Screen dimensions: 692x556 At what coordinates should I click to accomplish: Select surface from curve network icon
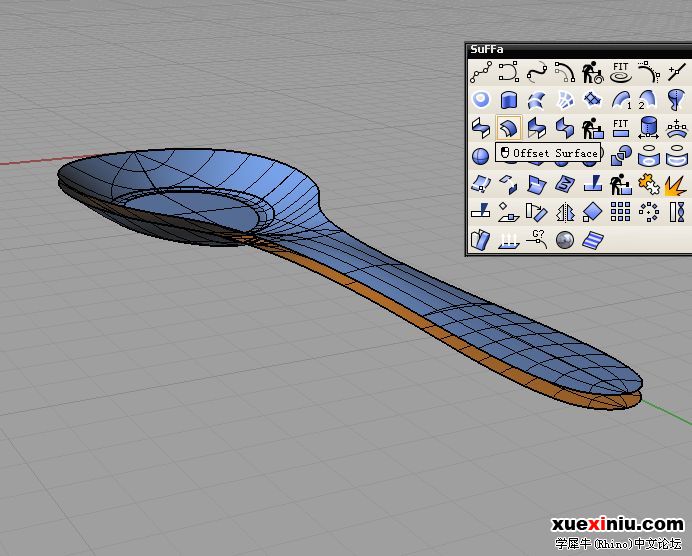pos(564,100)
